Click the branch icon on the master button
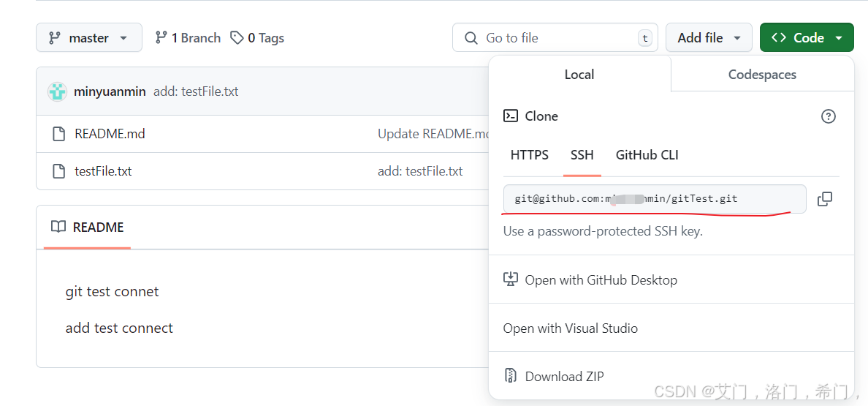 pyautogui.click(x=54, y=37)
